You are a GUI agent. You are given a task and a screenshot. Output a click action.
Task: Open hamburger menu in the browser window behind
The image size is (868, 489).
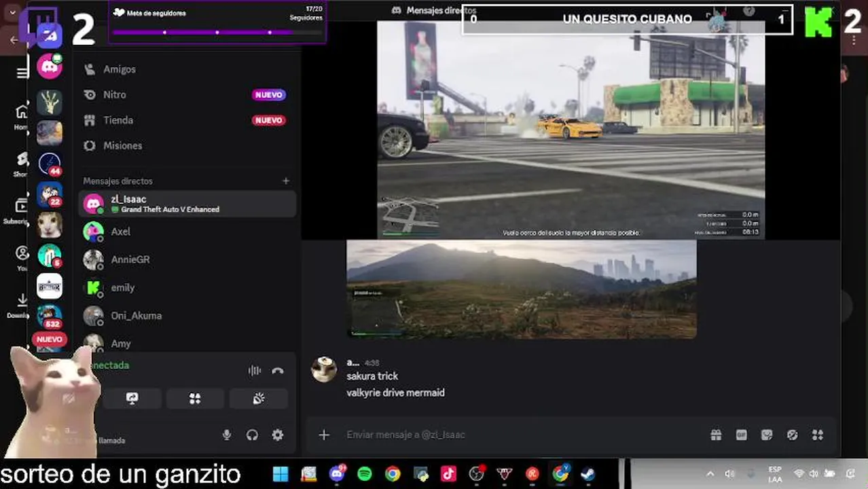pyautogui.click(x=22, y=73)
